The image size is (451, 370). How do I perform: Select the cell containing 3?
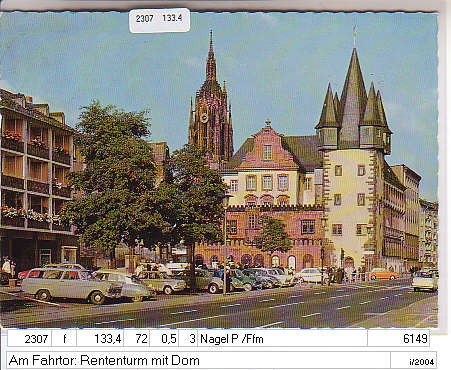tap(188, 339)
